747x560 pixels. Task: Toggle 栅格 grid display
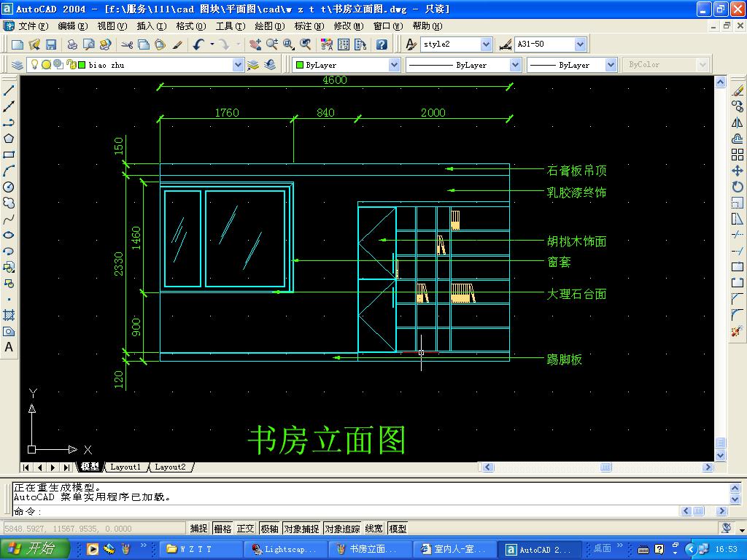coord(222,529)
